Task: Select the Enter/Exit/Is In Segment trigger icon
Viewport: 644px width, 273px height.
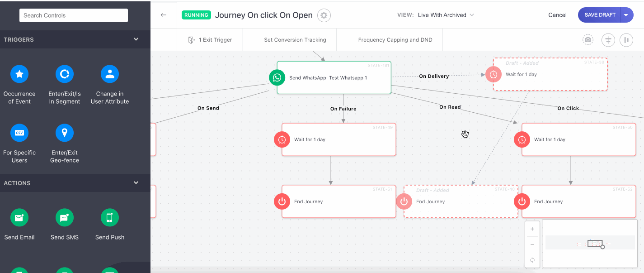Action: pyautogui.click(x=65, y=74)
